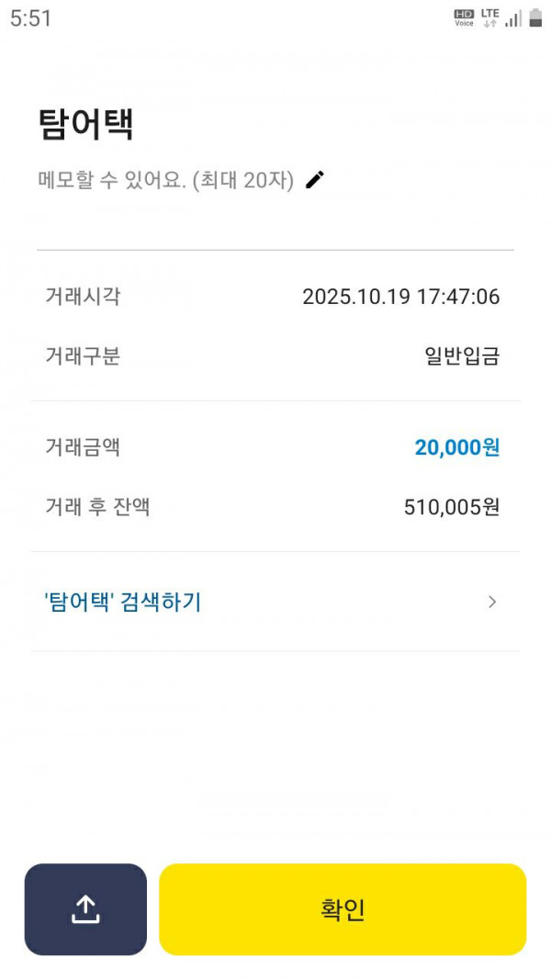Tap the 5:51 clock in status bar
This screenshot has height=980, width=551.
point(31,18)
